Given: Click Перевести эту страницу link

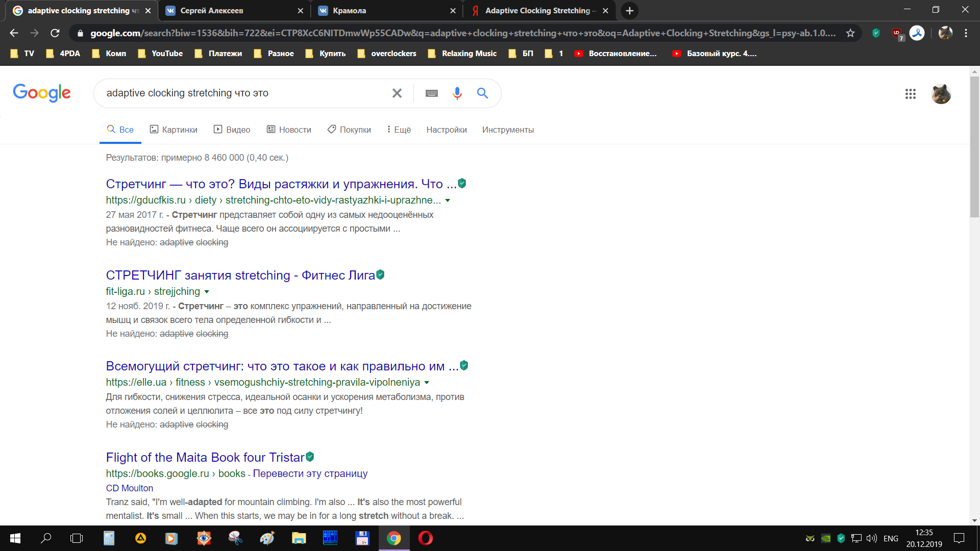Looking at the screenshot, I should (310, 473).
